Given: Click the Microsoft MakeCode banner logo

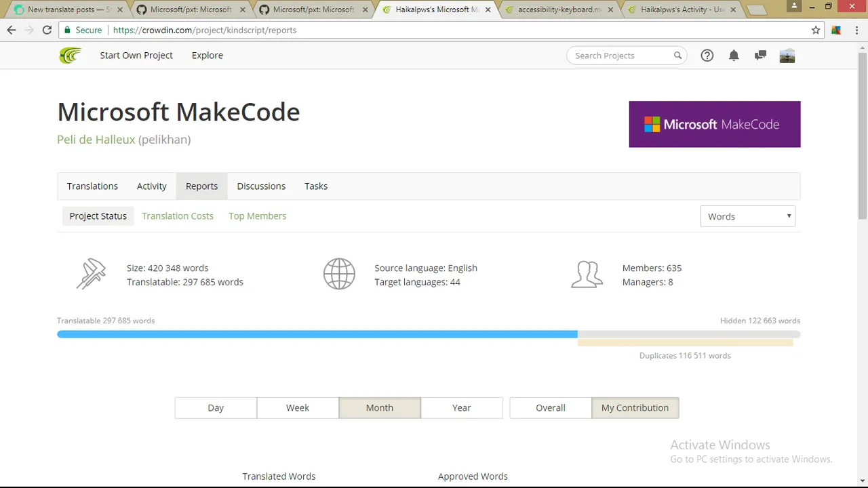Looking at the screenshot, I should pyautogui.click(x=715, y=124).
